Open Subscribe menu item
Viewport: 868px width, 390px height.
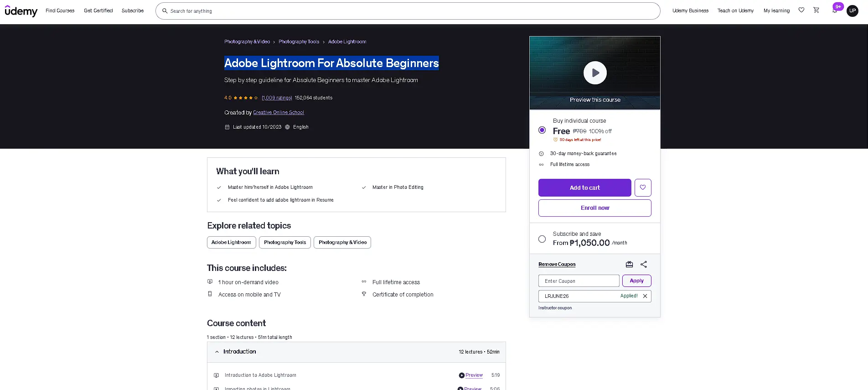coord(133,10)
